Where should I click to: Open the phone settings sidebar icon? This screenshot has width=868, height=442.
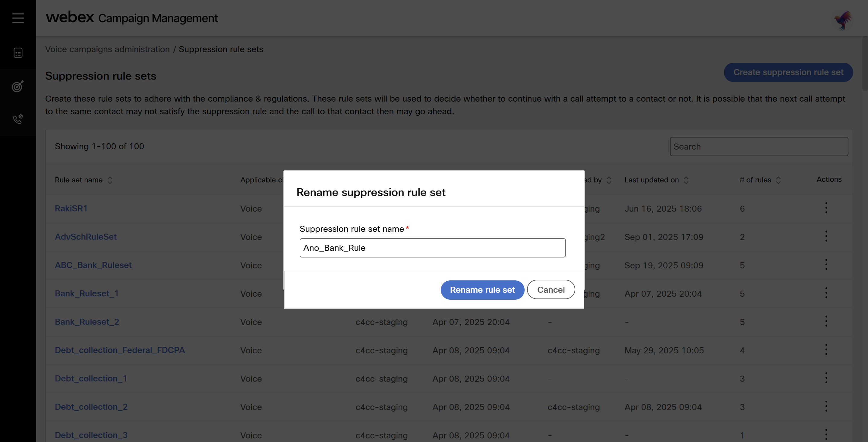point(18,119)
